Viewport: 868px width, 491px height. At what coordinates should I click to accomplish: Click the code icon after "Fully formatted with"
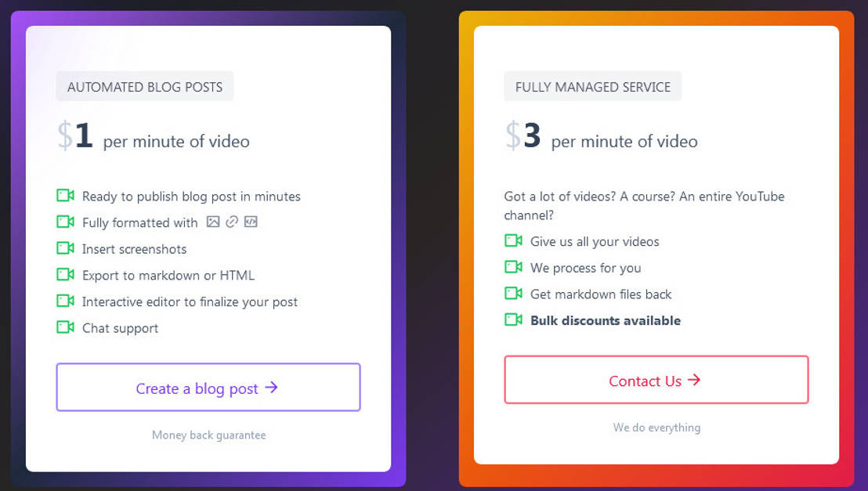coord(251,222)
